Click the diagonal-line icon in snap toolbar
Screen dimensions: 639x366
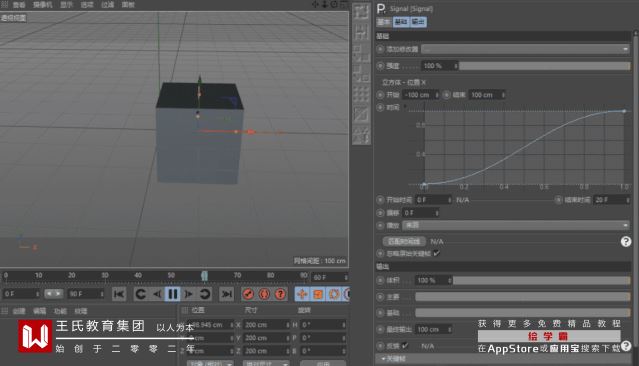(x=361, y=115)
